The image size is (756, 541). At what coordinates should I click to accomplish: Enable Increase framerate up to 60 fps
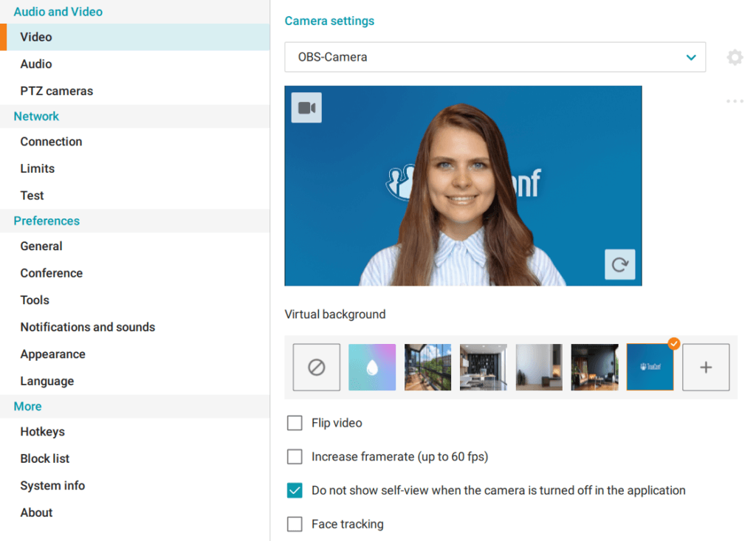tap(295, 456)
